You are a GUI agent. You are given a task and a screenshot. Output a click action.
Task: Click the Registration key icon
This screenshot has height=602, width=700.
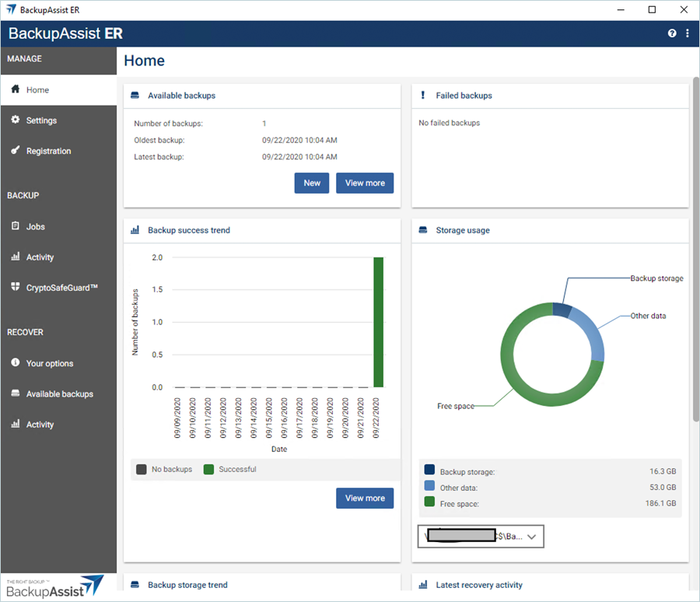[x=15, y=150]
